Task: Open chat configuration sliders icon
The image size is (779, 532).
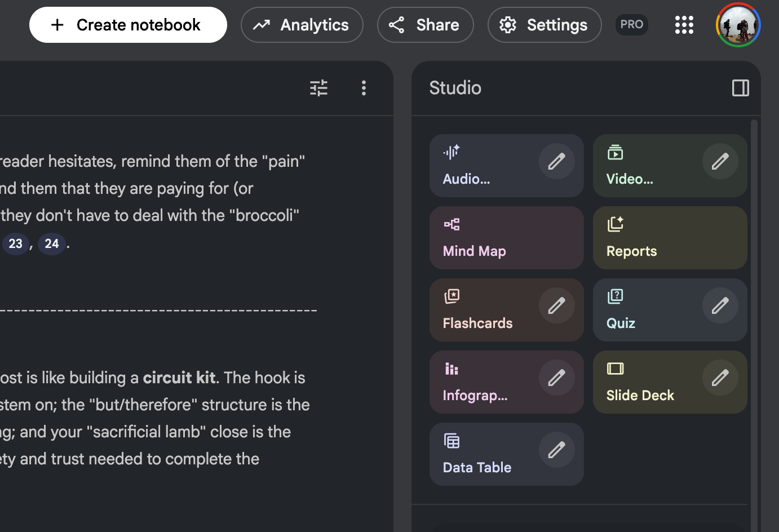Action: coord(318,88)
